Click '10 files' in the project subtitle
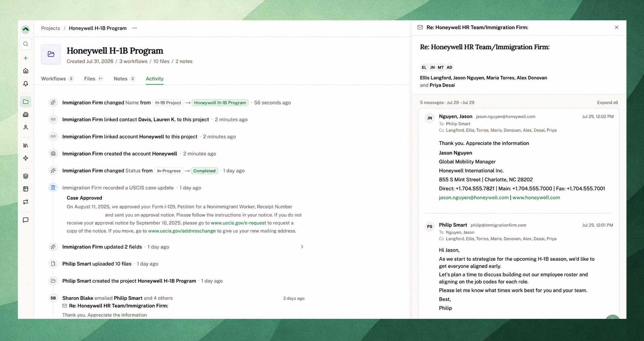Image resolution: width=644 pixels, height=341 pixels. tap(161, 61)
